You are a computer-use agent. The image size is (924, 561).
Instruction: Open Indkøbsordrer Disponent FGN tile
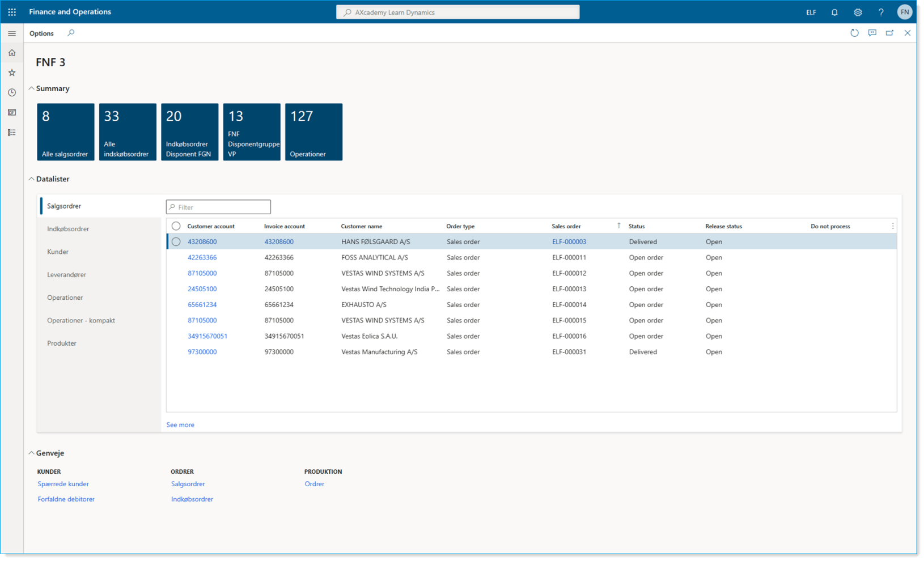pos(189,131)
